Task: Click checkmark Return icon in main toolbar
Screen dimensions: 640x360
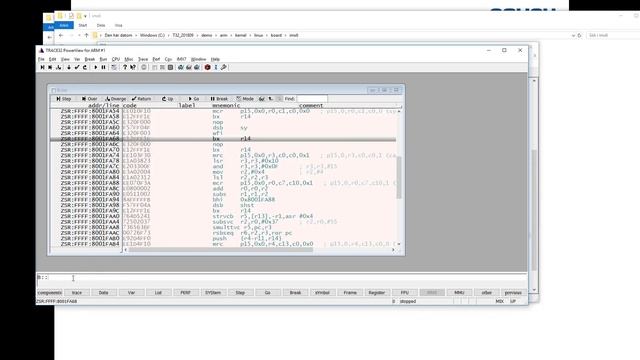Action: point(77,67)
